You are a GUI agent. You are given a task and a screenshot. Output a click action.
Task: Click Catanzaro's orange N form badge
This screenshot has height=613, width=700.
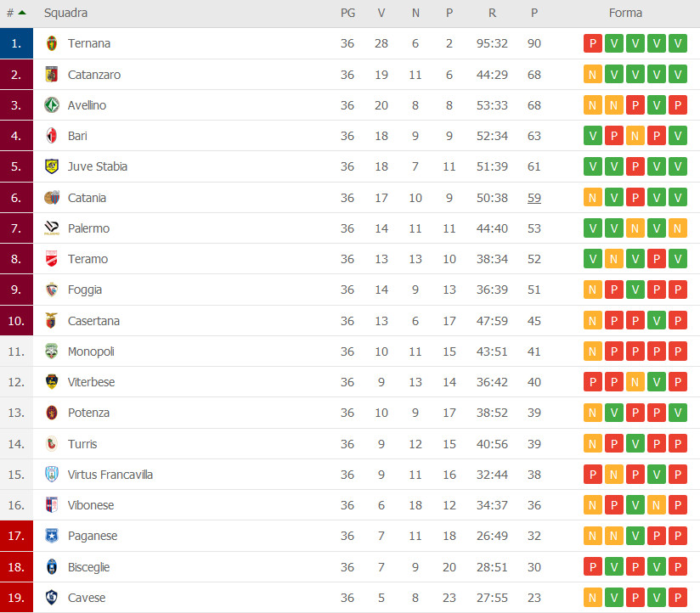593,75
